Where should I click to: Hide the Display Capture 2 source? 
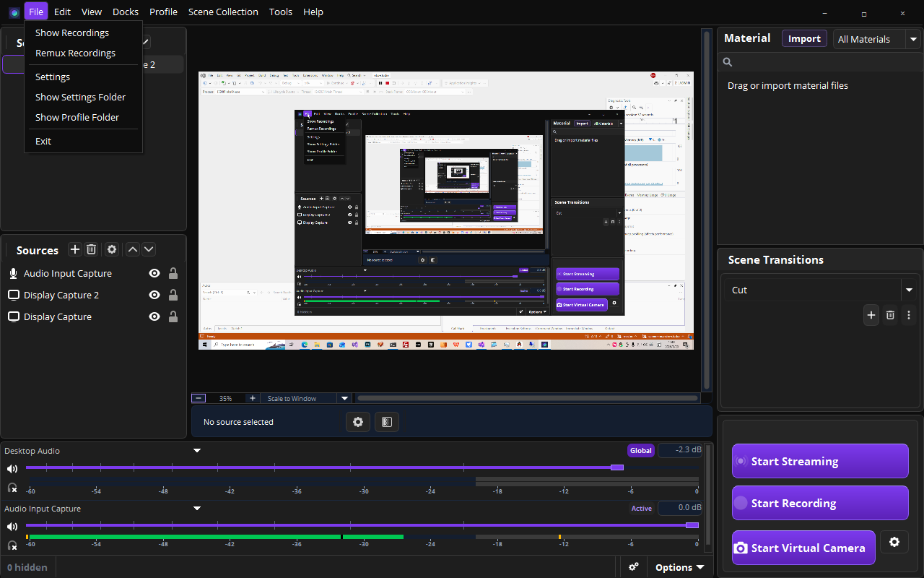point(154,295)
